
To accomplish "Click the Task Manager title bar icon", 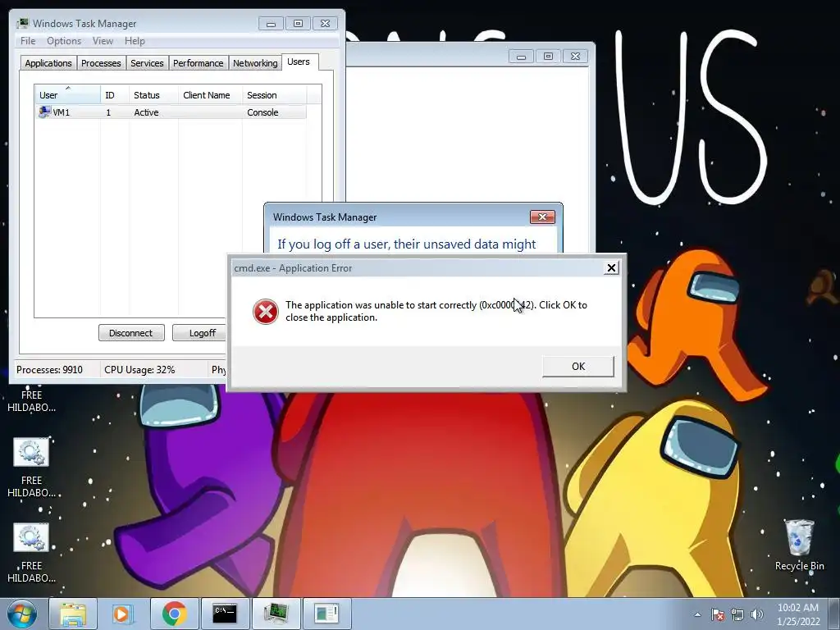I will pyautogui.click(x=23, y=23).
